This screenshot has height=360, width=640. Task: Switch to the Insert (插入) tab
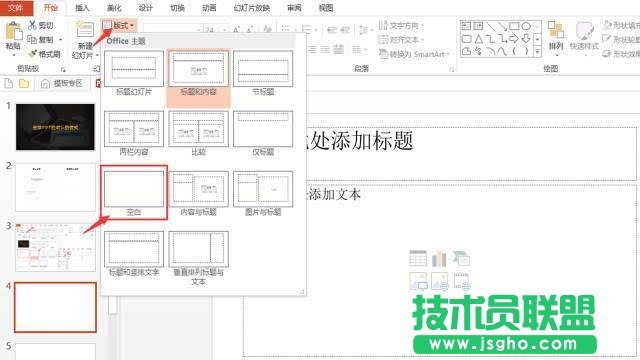[x=82, y=8]
